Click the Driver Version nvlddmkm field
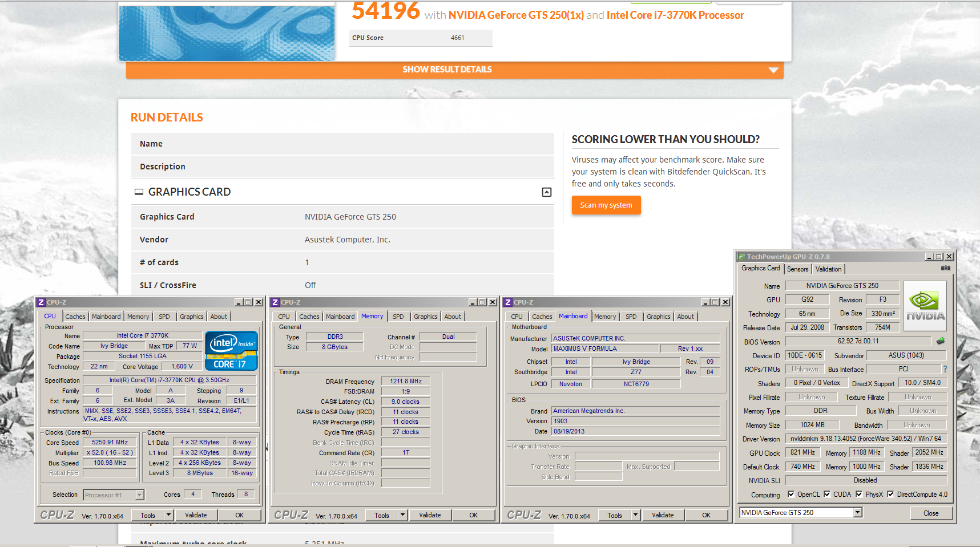980x547 pixels. click(x=866, y=439)
